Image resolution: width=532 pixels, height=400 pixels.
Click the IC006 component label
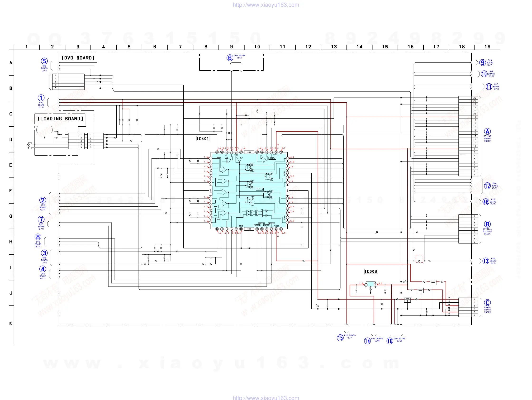[x=371, y=271]
